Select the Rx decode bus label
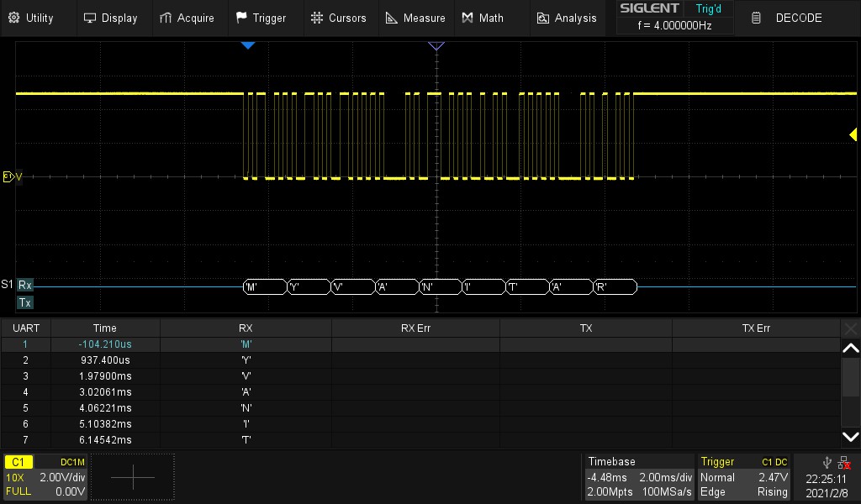 click(25, 286)
